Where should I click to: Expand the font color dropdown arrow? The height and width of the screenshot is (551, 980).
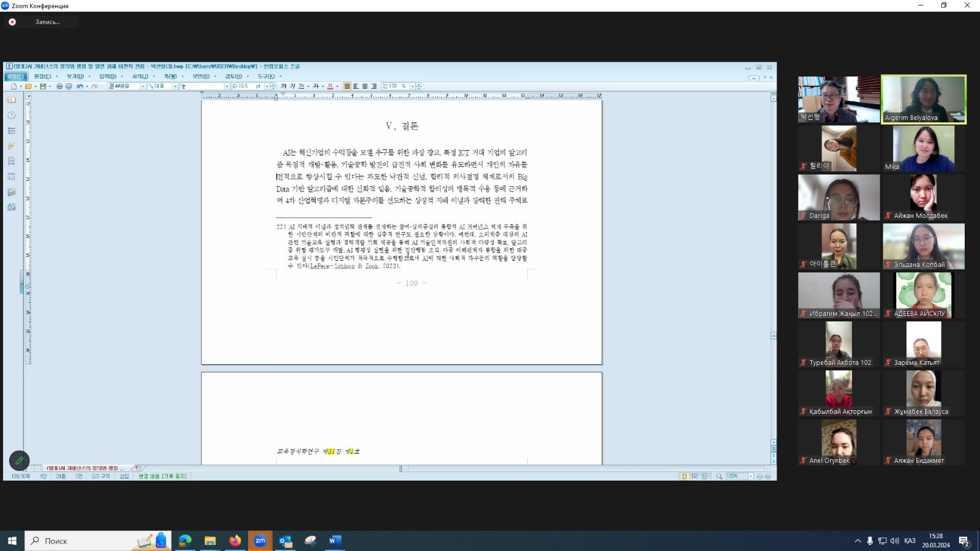point(337,86)
